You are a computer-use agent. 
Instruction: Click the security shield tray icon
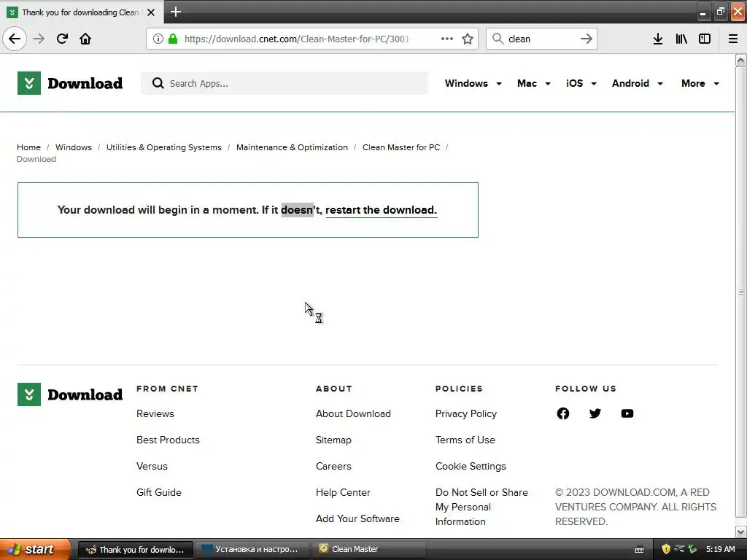tap(666, 549)
